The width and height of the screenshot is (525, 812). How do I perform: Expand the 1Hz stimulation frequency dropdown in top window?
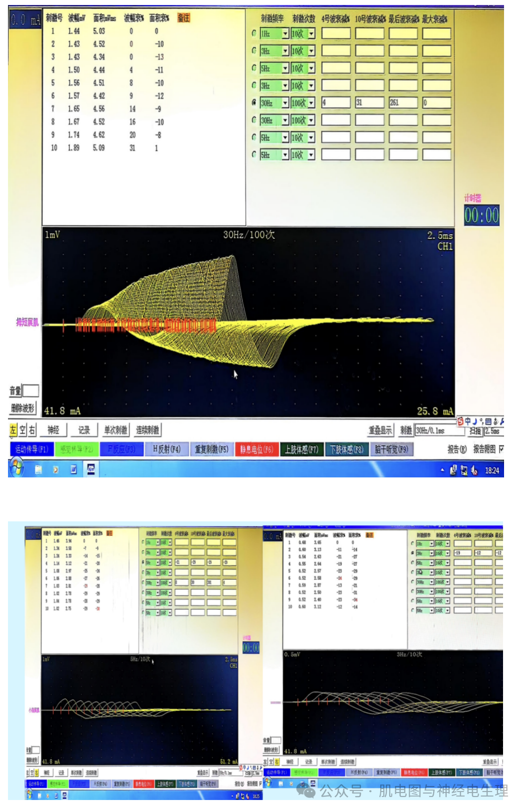pyautogui.click(x=285, y=34)
